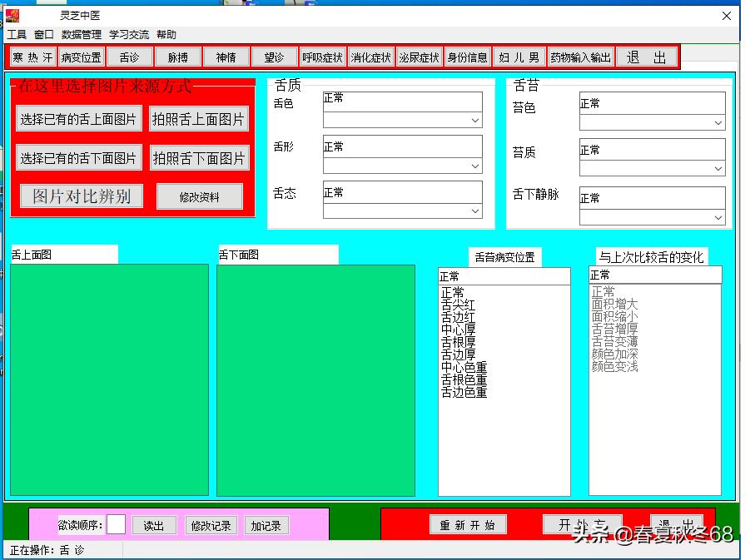Open the 泌尿症状 urinary symptoms section
The image size is (750, 560).
click(x=418, y=56)
